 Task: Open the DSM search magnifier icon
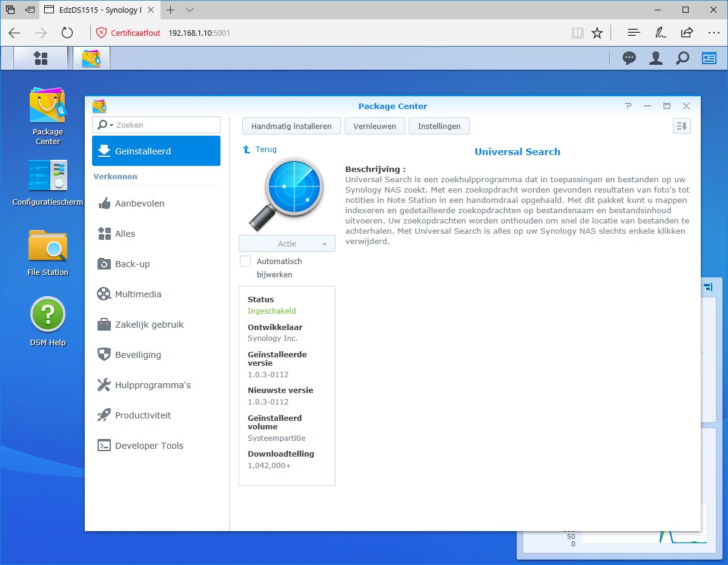tap(683, 58)
